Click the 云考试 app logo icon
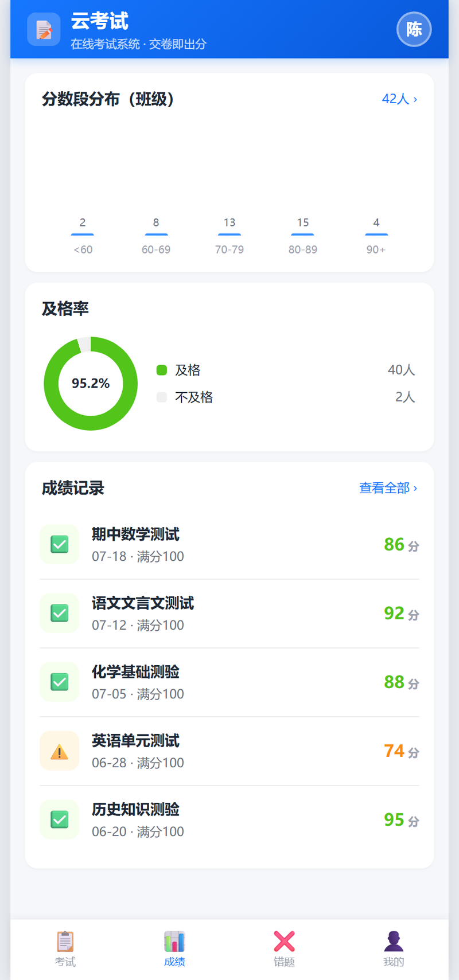459x980 pixels. (44, 29)
